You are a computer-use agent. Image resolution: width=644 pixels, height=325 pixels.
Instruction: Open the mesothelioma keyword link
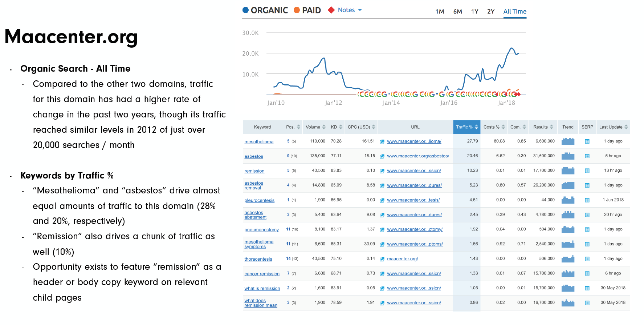(259, 142)
